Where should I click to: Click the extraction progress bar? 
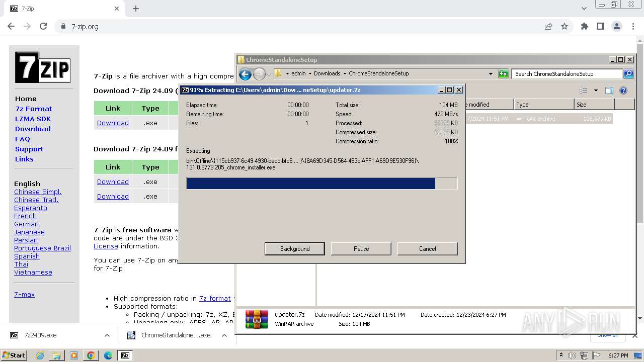322,184
